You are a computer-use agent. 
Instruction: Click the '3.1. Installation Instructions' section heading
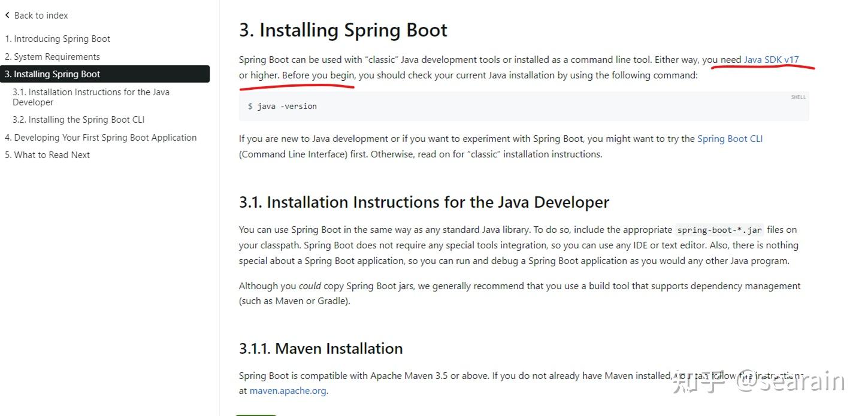pos(424,202)
